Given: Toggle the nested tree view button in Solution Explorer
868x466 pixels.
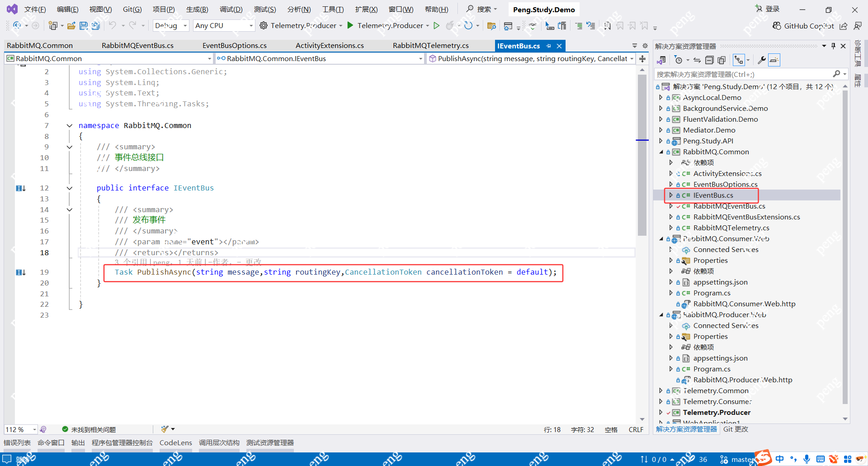Looking at the screenshot, I should click(739, 60).
